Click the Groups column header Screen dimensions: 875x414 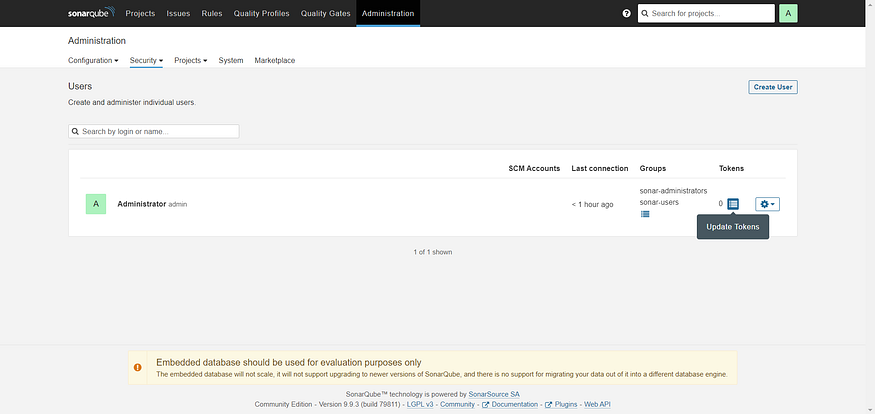653,169
